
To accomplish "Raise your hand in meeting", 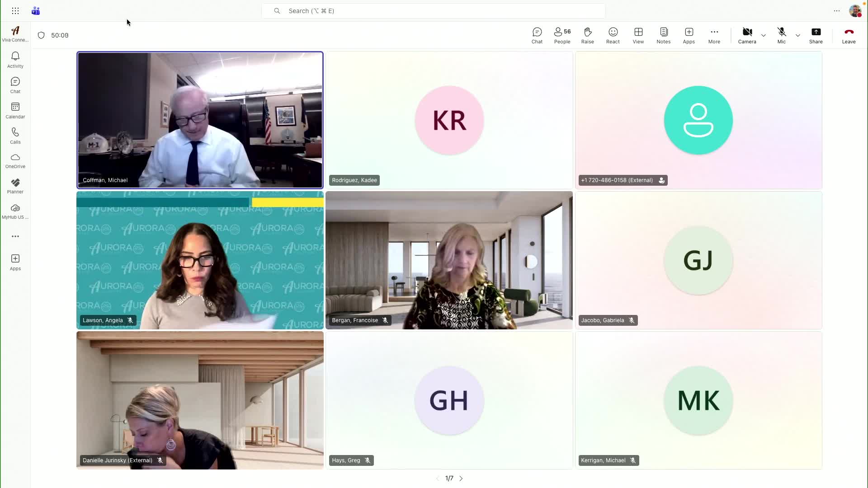I will 587,35.
